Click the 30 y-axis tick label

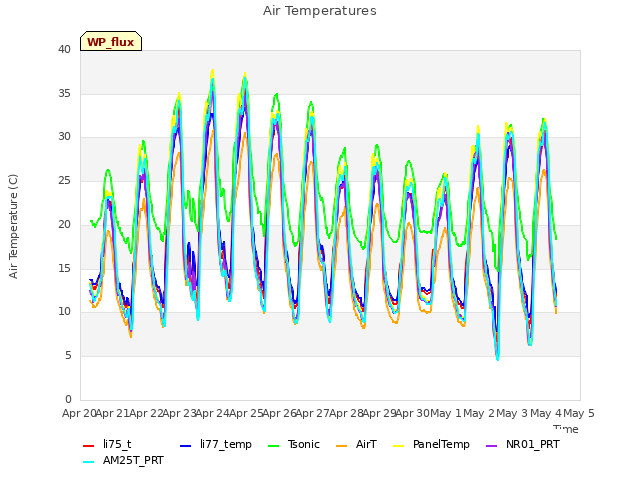pos(64,137)
